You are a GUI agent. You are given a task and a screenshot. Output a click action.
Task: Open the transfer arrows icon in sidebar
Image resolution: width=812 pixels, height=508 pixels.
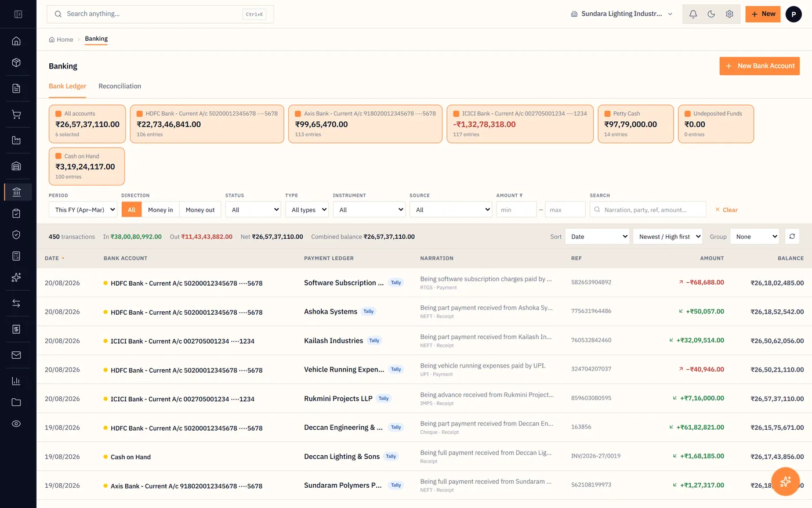click(x=16, y=303)
